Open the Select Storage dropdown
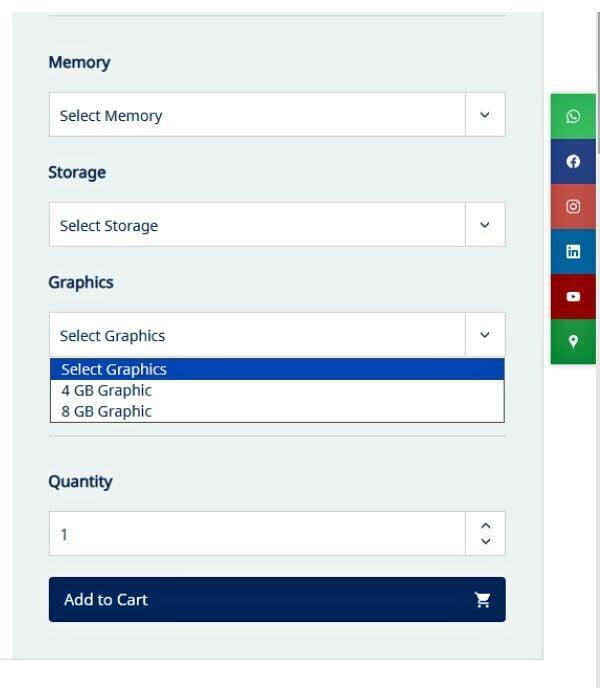The width and height of the screenshot is (600, 700). tap(257, 225)
